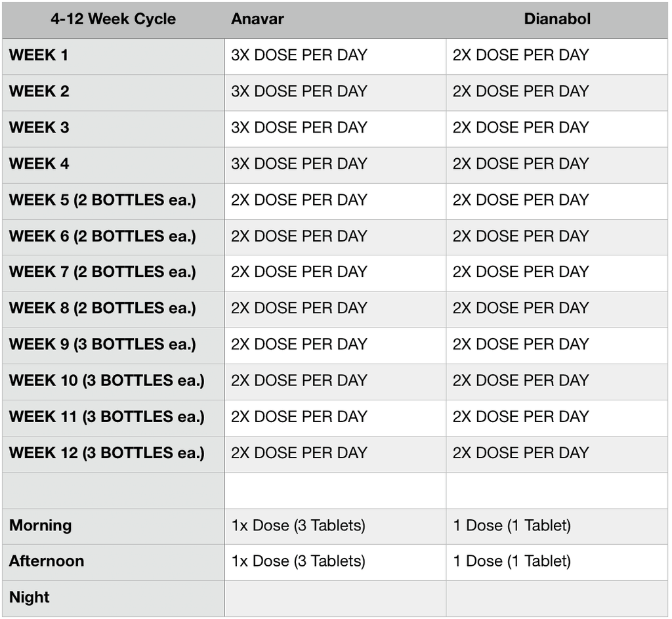Click the Dianabol column header
The width and height of the screenshot is (672, 619).
[x=556, y=19]
